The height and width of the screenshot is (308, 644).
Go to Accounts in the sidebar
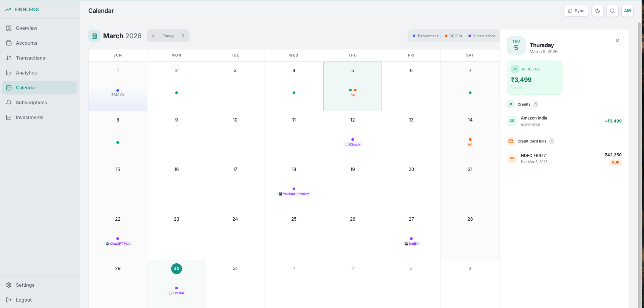(39, 43)
